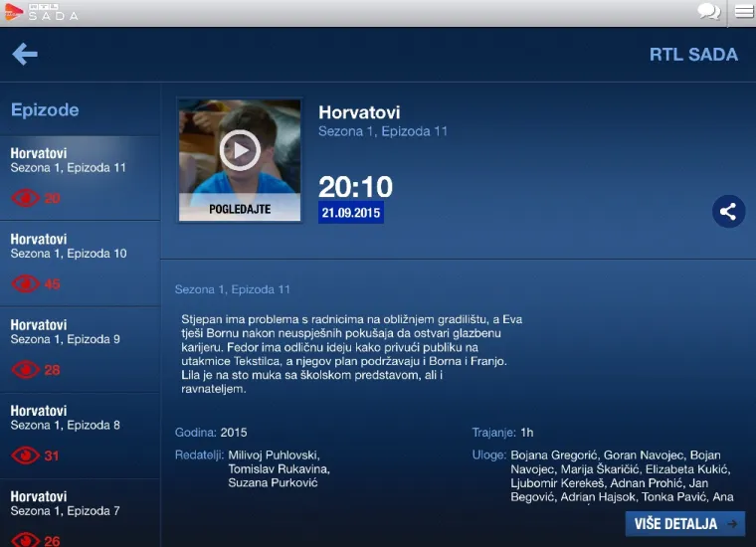Click eye view count 28 icon
Image resolution: width=756 pixels, height=547 pixels.
coord(26,370)
